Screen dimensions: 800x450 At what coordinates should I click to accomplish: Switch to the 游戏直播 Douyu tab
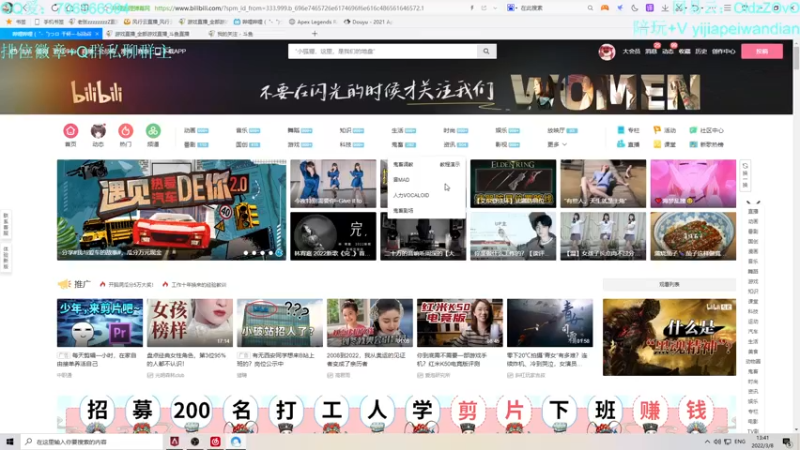point(152,34)
